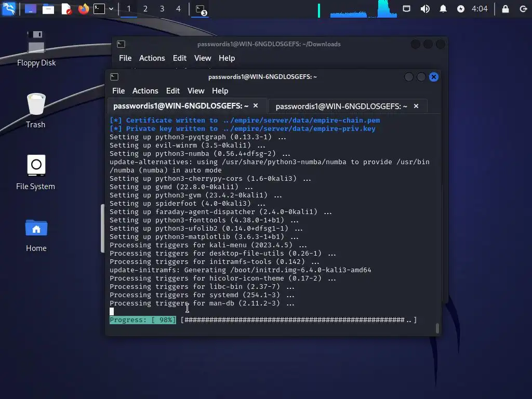The height and width of the screenshot is (399, 532).
Task: Click 'Processing triggers for man-db' line
Action: pyautogui.click(x=202, y=303)
